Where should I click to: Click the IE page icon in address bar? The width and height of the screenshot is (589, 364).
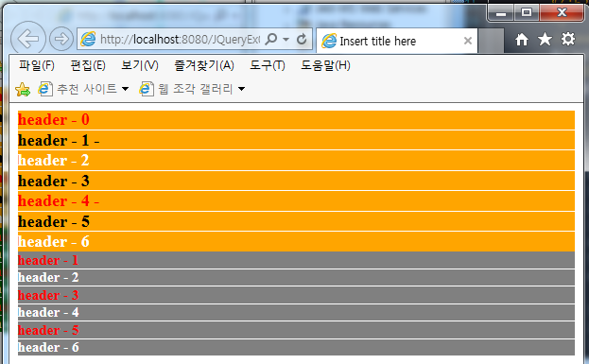click(88, 39)
